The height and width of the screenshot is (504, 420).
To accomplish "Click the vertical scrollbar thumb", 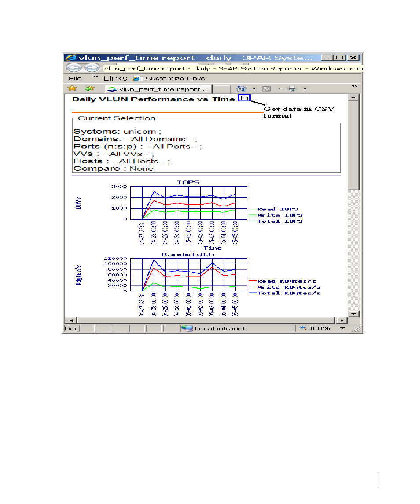I will coord(354,145).
